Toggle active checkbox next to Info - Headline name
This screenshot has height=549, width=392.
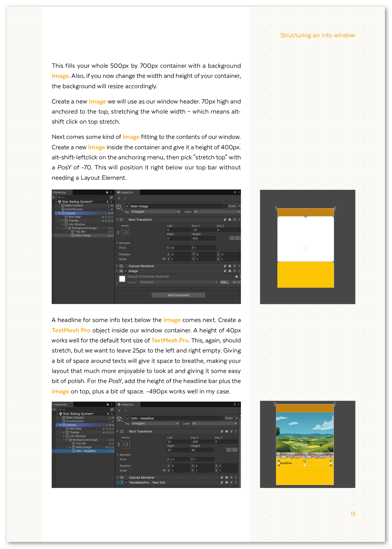pos(128,418)
